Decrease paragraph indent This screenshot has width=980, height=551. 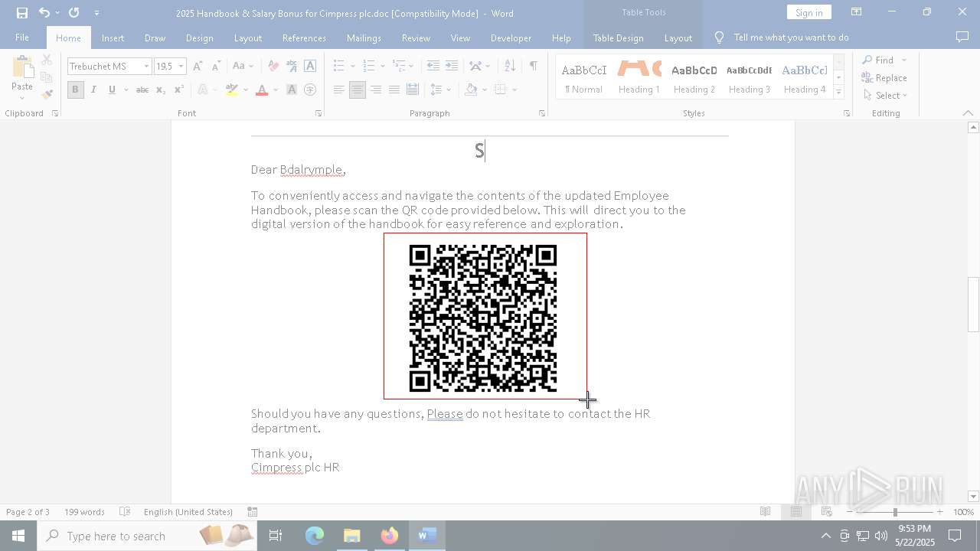pyautogui.click(x=433, y=67)
